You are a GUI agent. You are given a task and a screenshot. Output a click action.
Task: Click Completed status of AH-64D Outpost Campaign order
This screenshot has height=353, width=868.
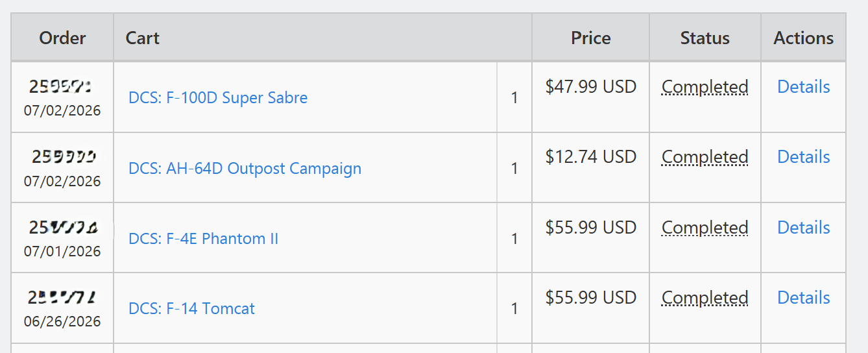tap(705, 157)
